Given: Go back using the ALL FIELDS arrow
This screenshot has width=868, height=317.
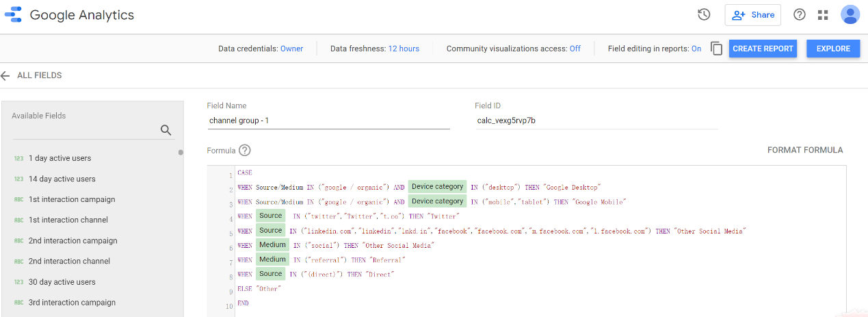Looking at the screenshot, I should [6, 75].
